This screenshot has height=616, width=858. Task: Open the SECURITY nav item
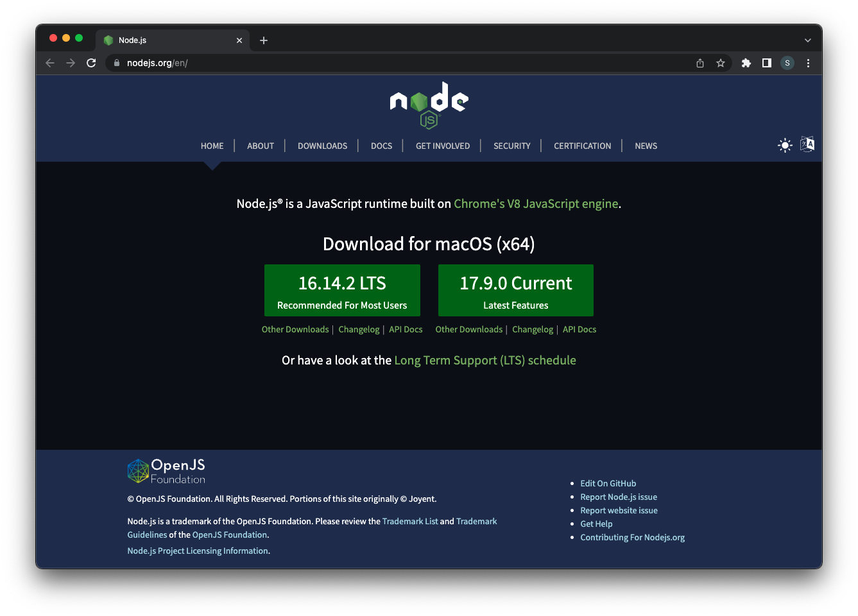[512, 146]
